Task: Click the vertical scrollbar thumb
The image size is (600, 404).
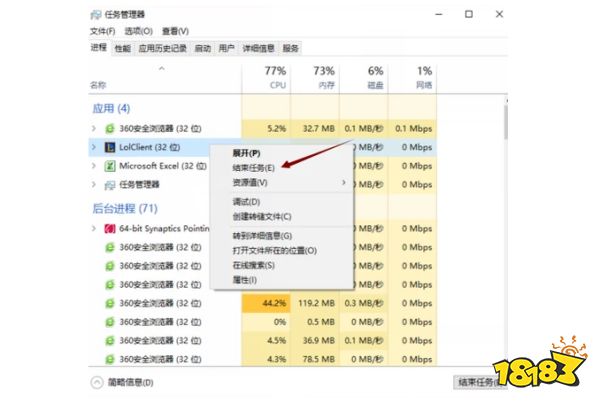Action: coord(506,122)
